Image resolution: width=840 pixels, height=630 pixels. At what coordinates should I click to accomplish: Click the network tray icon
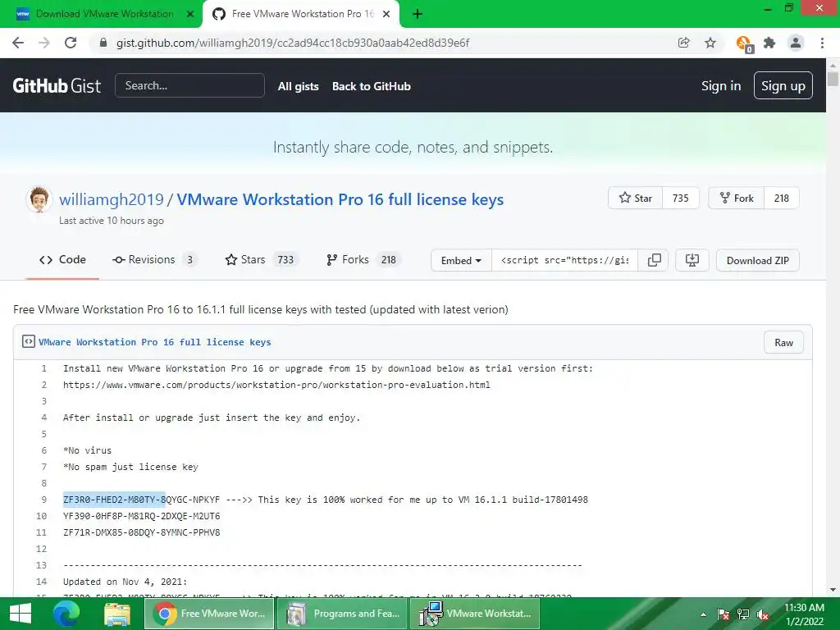click(x=743, y=614)
